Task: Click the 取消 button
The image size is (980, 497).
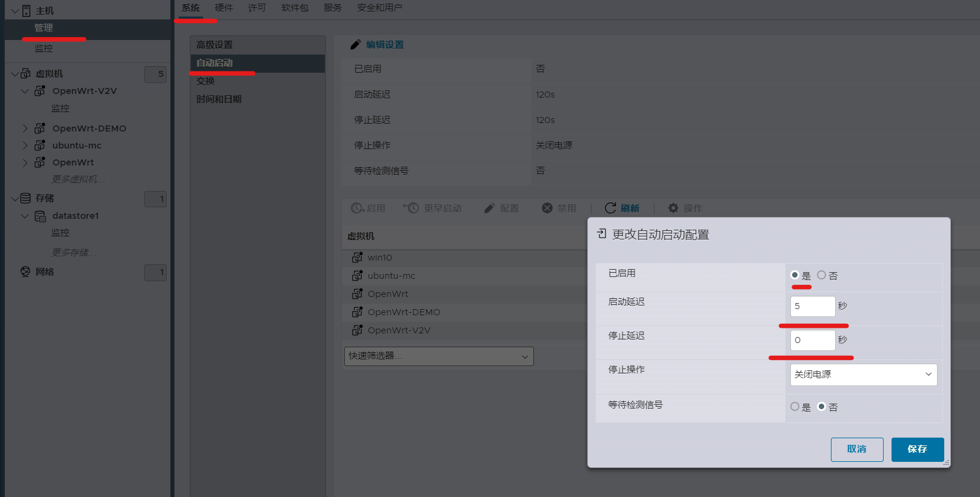Action: (x=857, y=449)
